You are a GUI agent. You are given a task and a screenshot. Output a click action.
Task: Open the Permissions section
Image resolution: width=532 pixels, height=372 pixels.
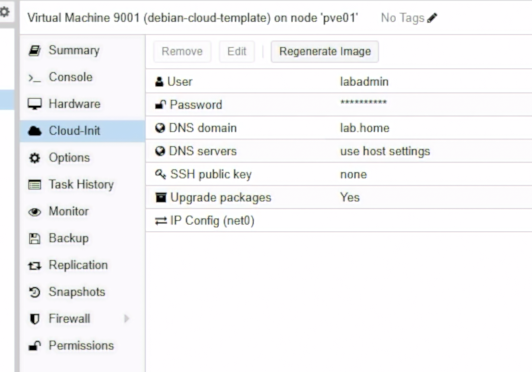coord(83,345)
